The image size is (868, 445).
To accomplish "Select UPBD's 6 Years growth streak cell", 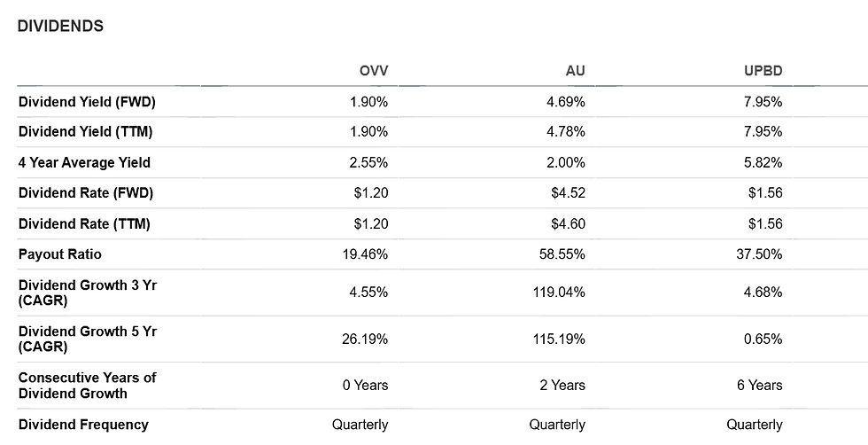I will 760,385.
